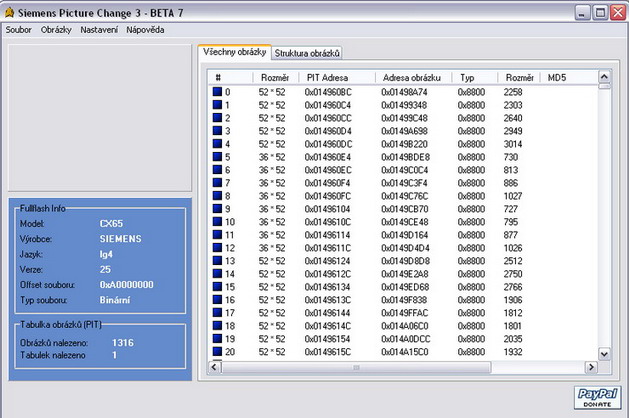Click the Siemens Picture Change title bar icon
This screenshot has height=418, width=629.
click(9, 13)
